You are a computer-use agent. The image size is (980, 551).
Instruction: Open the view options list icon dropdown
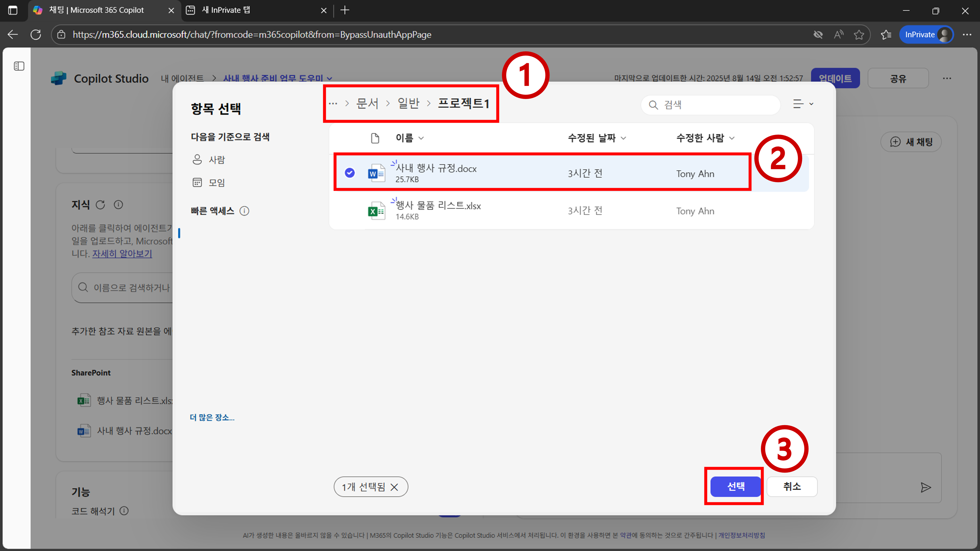(x=802, y=104)
